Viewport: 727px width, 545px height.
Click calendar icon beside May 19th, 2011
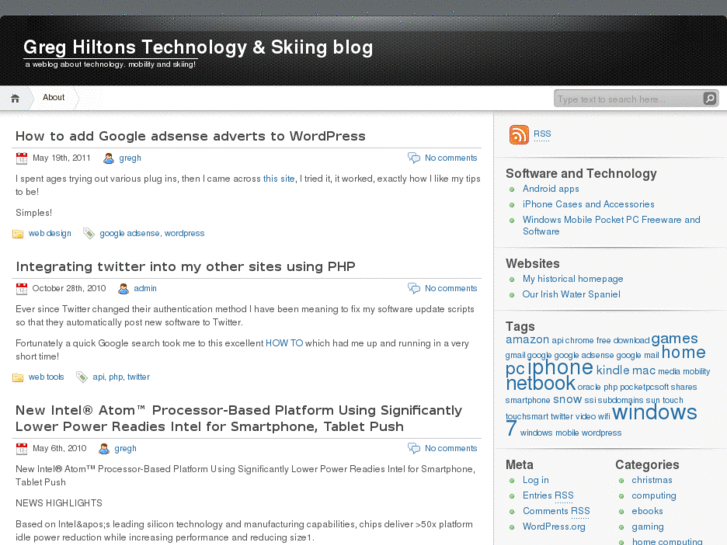coord(21,158)
